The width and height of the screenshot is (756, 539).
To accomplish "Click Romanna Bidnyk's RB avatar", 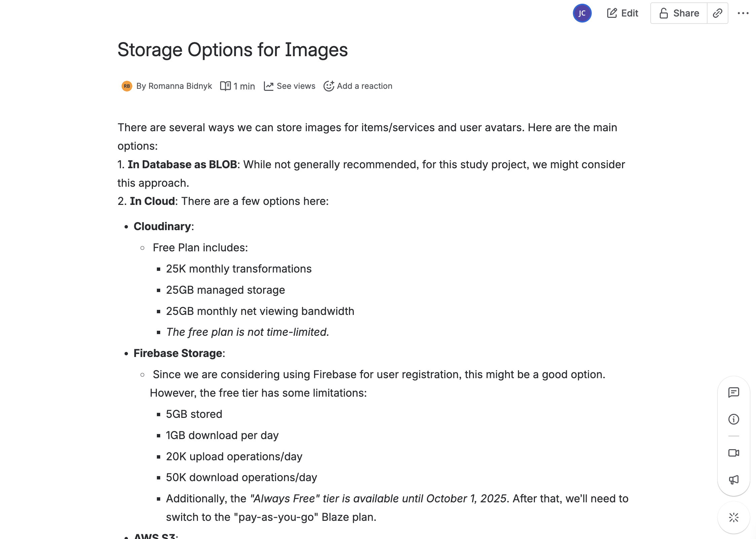I will 127,86.
